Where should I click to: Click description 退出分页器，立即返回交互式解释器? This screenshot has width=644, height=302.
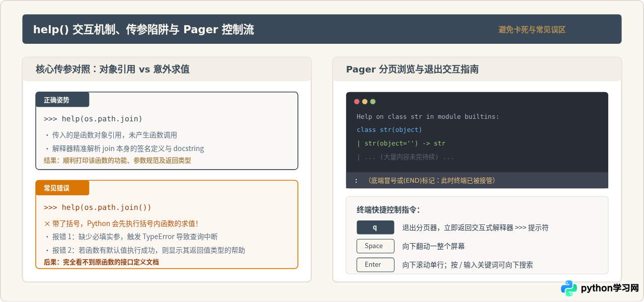coord(475,228)
